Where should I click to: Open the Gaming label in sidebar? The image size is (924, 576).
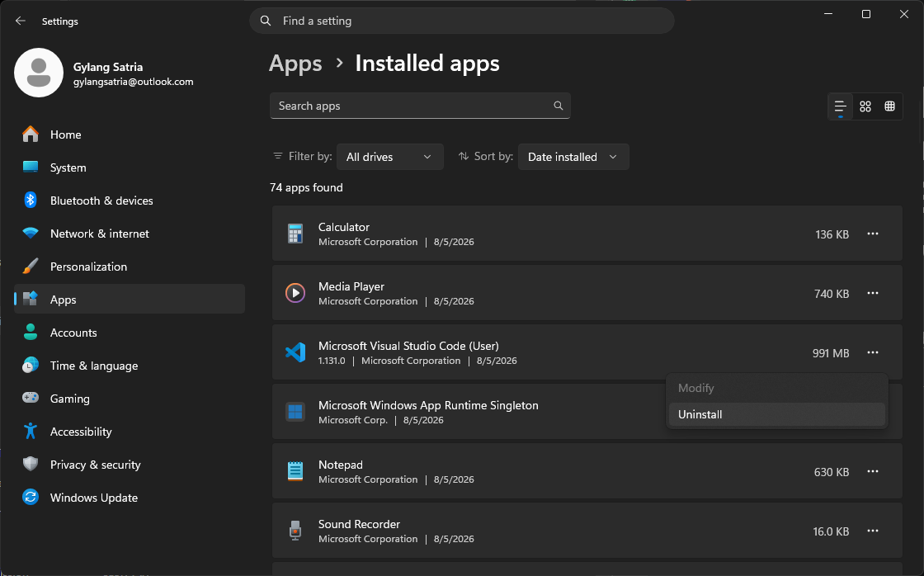(69, 399)
